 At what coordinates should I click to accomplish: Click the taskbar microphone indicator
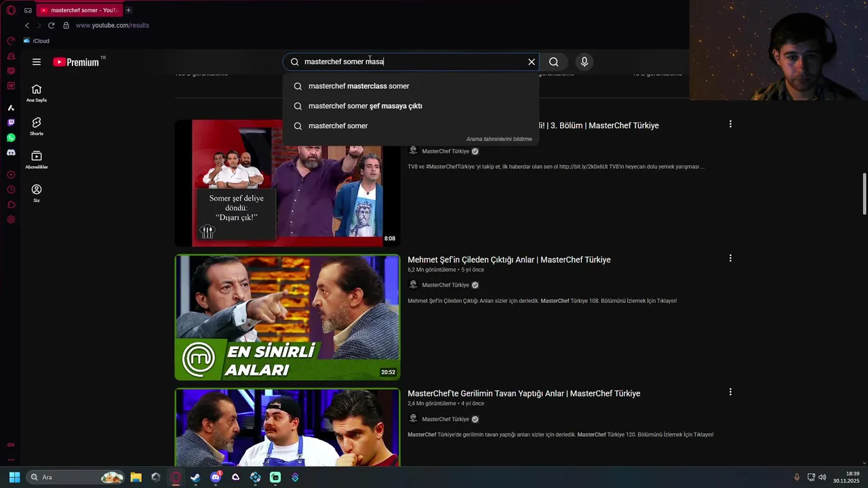(x=797, y=477)
